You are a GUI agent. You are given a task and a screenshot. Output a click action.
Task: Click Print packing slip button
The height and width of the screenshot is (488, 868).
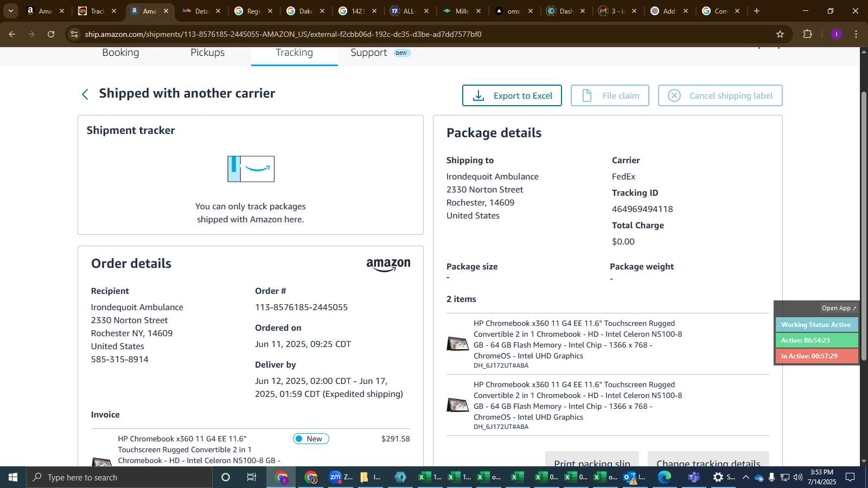[592, 459]
